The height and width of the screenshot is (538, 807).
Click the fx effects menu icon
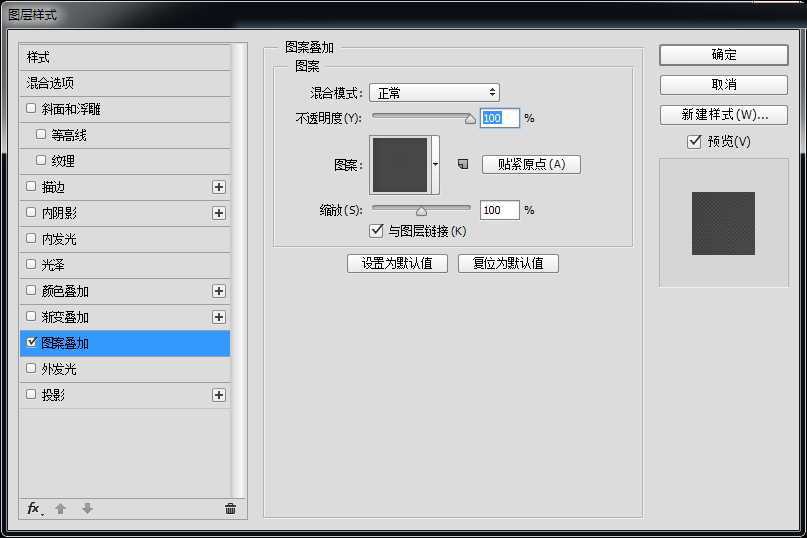pyautogui.click(x=34, y=509)
